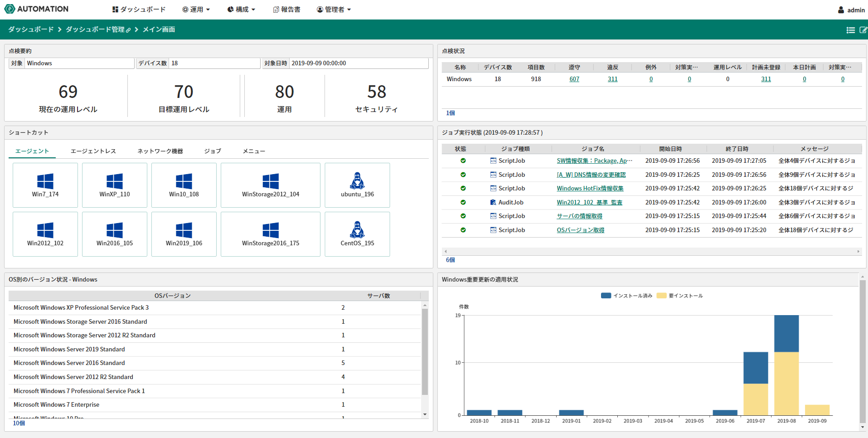Click the right page scrollbar down arrow
This screenshot has height=438, width=868.
pyautogui.click(x=863, y=427)
